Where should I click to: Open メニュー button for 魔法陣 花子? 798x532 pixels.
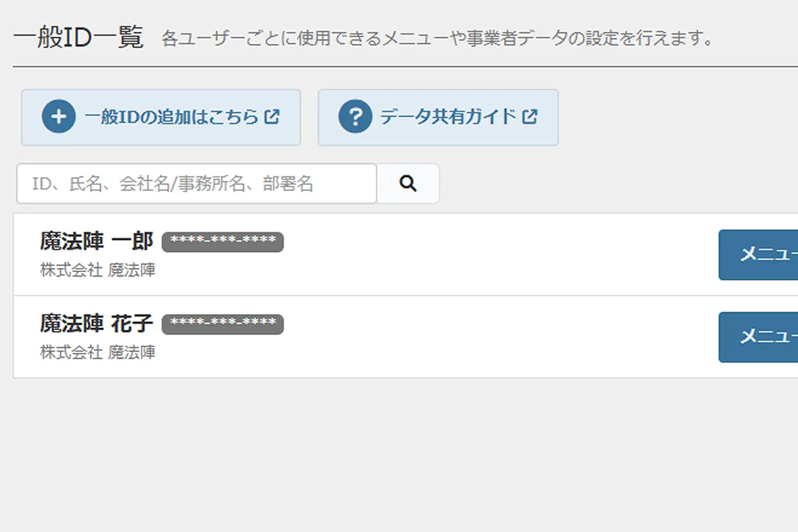(x=759, y=337)
